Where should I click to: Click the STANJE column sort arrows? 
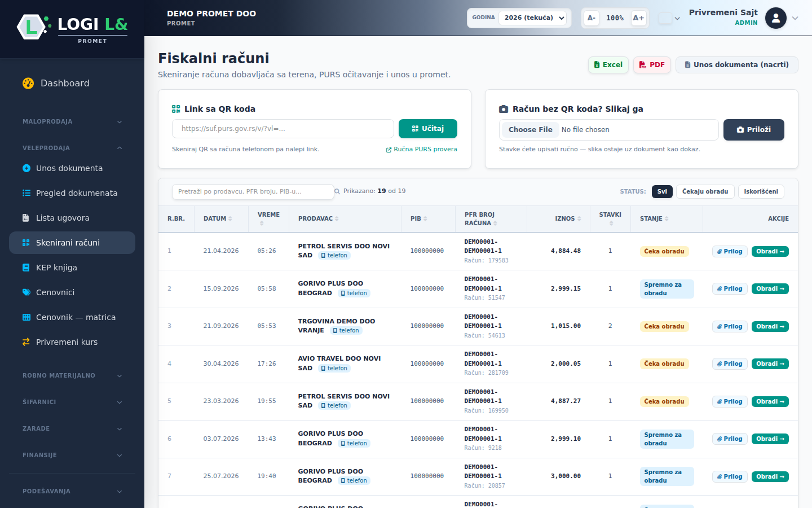click(x=667, y=219)
